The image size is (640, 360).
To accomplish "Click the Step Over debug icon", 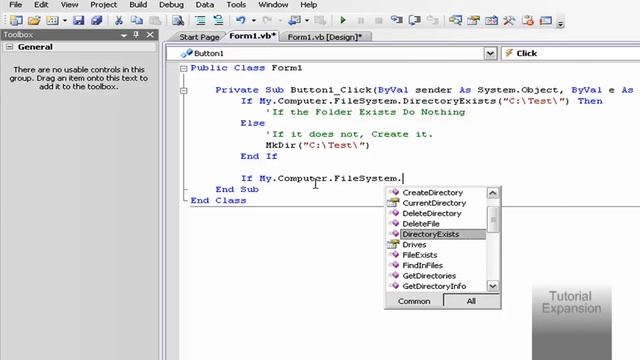I will pos(415,20).
